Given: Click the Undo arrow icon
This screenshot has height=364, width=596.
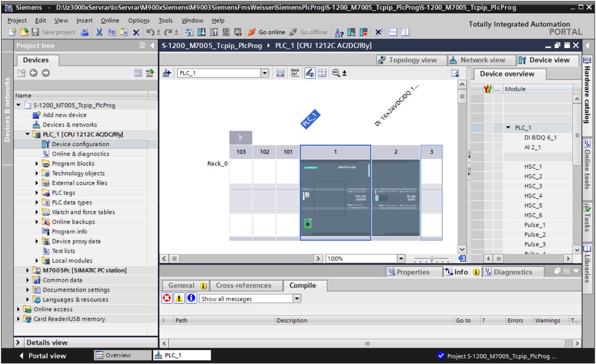Looking at the screenshot, I should (x=151, y=32).
